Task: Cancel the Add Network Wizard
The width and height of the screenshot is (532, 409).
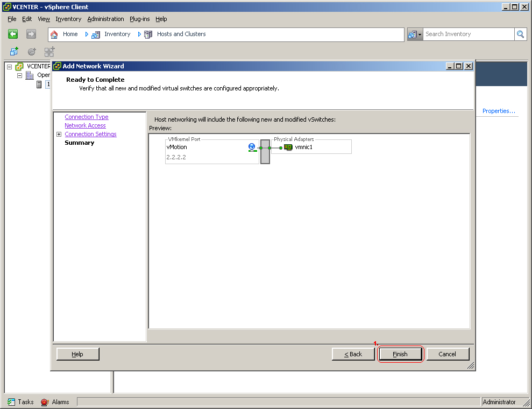Action: coord(448,354)
